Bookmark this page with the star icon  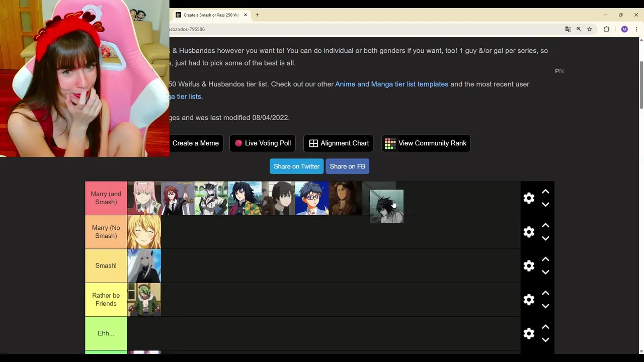[x=590, y=29]
